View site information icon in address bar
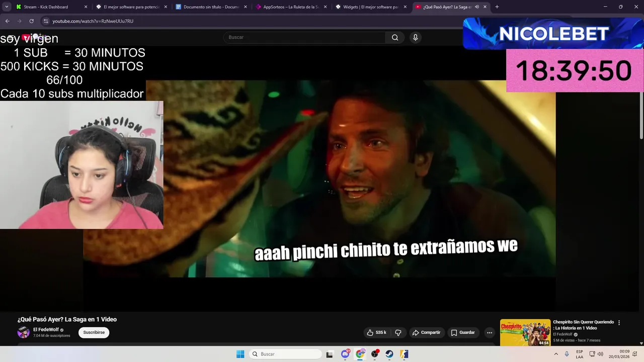This screenshot has height=362, width=644. point(46,21)
